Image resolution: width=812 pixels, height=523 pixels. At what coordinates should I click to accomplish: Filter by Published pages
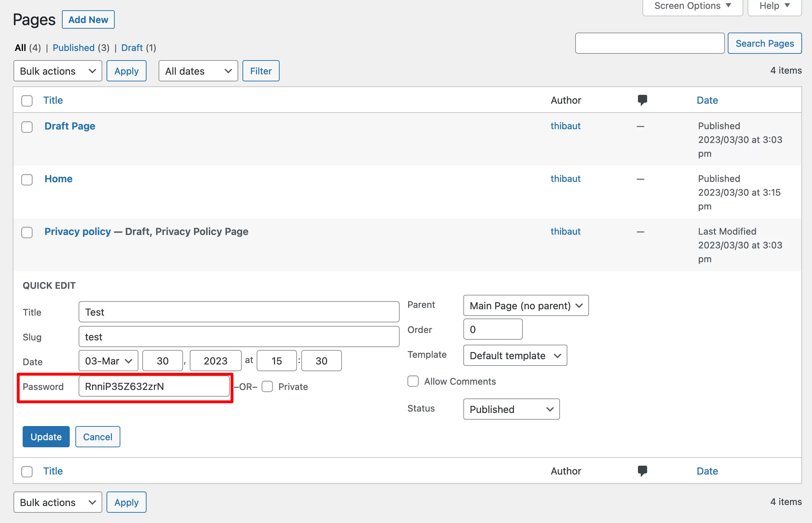74,47
